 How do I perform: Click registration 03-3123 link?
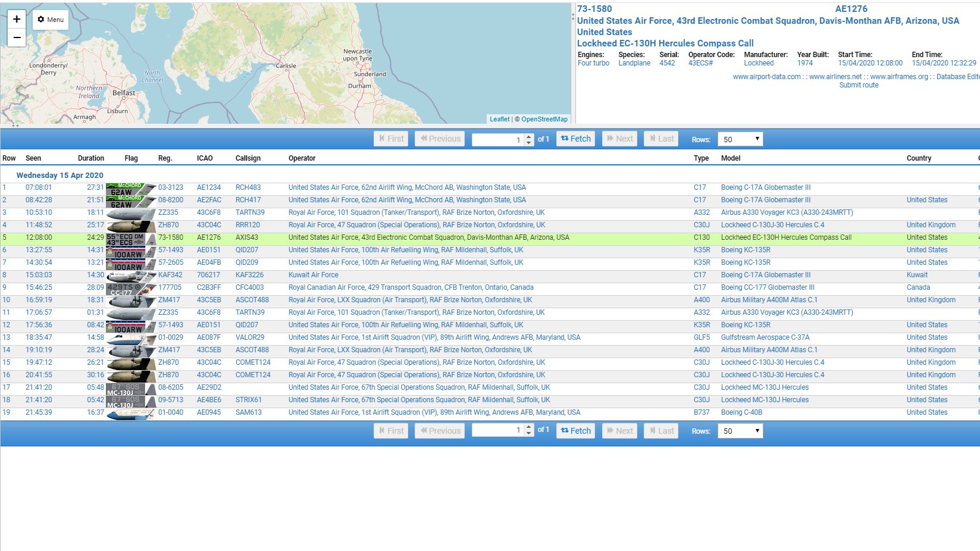(171, 187)
